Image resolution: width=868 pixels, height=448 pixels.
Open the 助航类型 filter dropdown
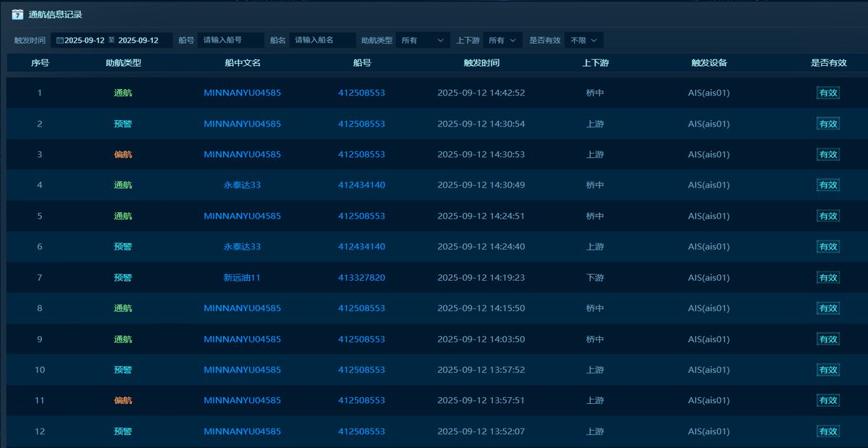pyautogui.click(x=424, y=41)
